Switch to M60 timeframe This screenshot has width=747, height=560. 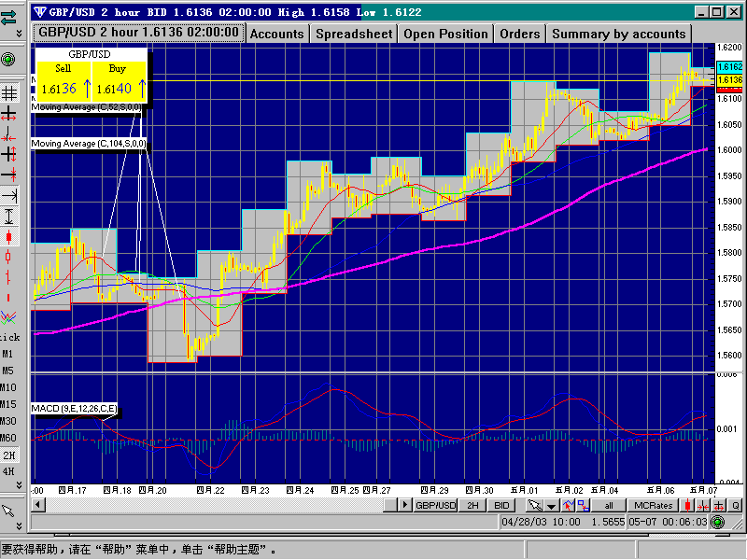point(8,438)
